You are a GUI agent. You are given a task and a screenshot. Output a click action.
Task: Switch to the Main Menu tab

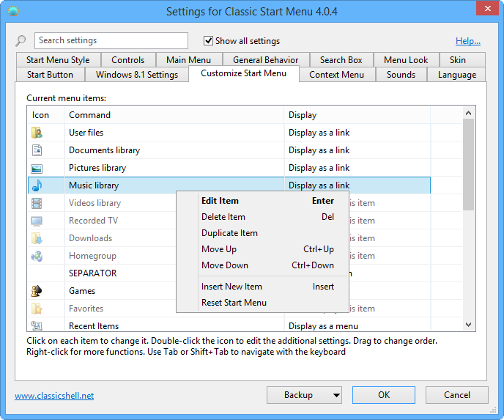pos(189,60)
